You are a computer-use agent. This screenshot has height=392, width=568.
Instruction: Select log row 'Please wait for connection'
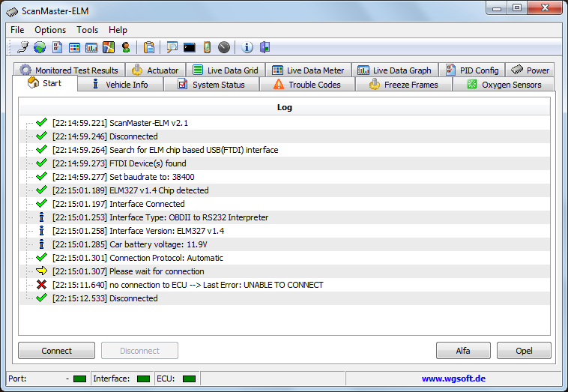pyautogui.click(x=284, y=271)
